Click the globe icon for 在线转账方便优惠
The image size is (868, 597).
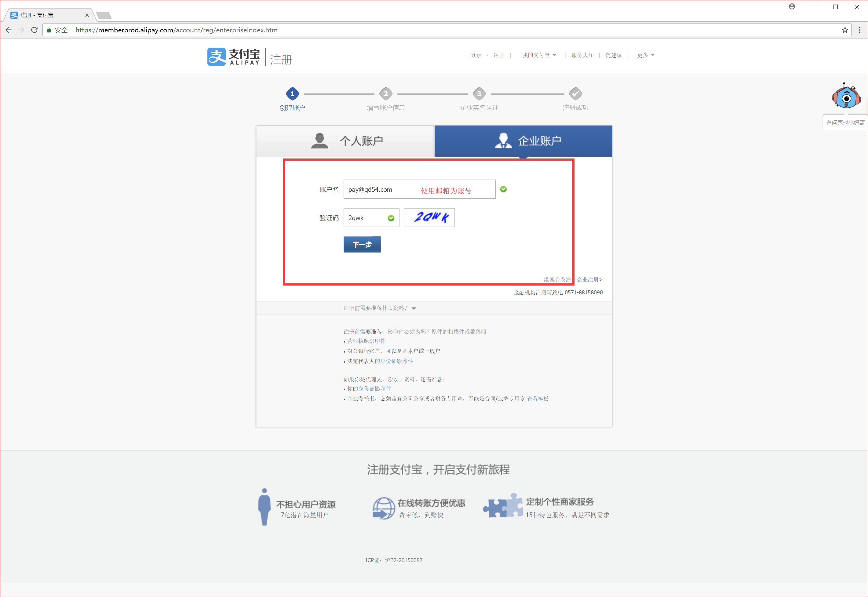[384, 508]
